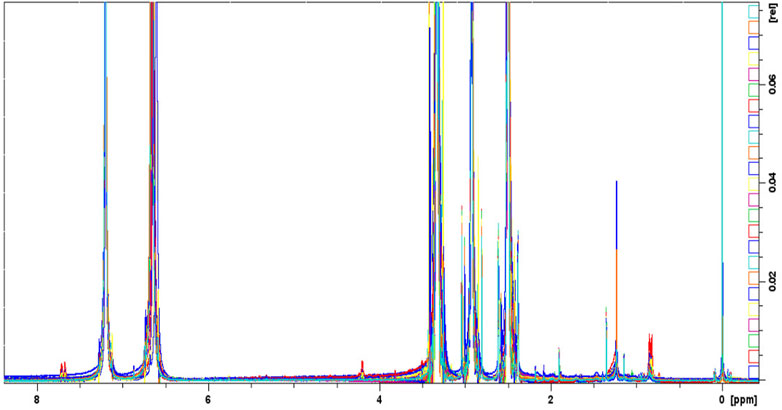Select the topmost cyan spectrum square
This screenshot has width=782, height=410.
[x=754, y=12]
